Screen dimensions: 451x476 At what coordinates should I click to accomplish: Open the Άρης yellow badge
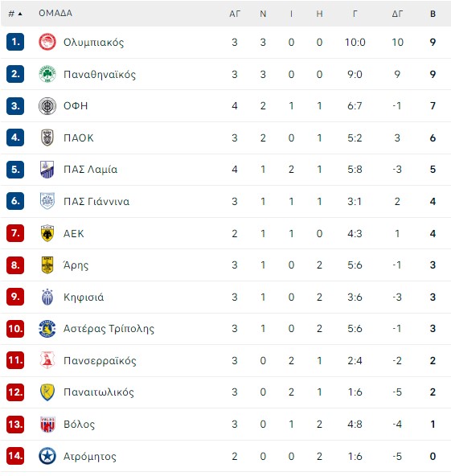click(x=47, y=265)
